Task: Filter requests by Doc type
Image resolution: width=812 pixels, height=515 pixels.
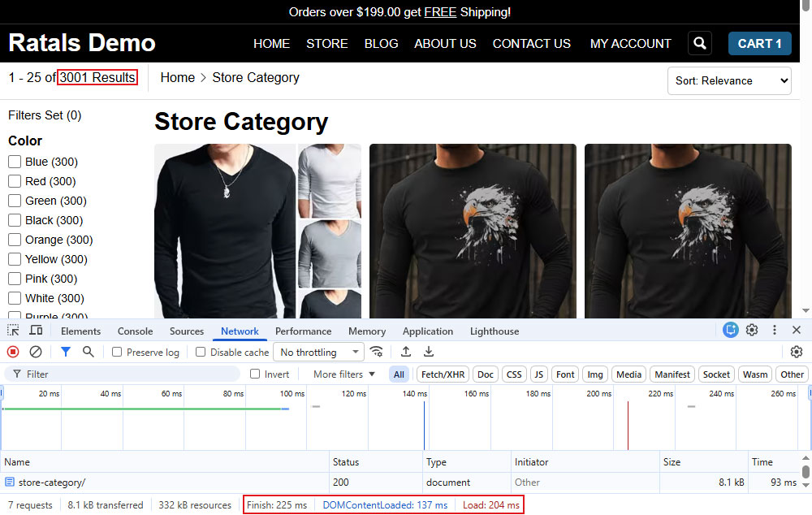Action: pos(486,374)
